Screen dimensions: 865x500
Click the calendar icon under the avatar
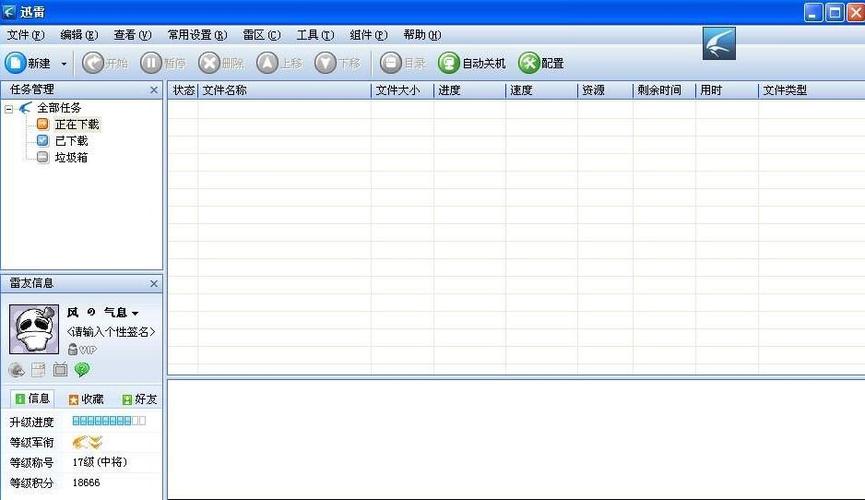(x=38, y=370)
